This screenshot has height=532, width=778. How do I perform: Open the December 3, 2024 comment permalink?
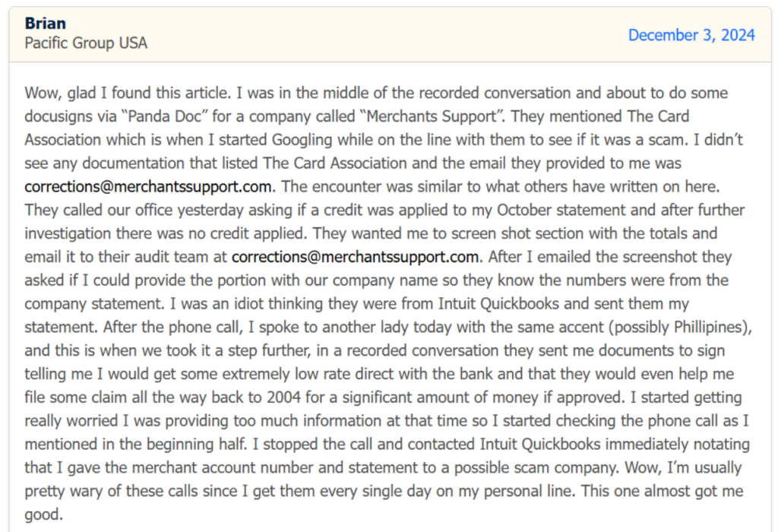[x=691, y=35]
